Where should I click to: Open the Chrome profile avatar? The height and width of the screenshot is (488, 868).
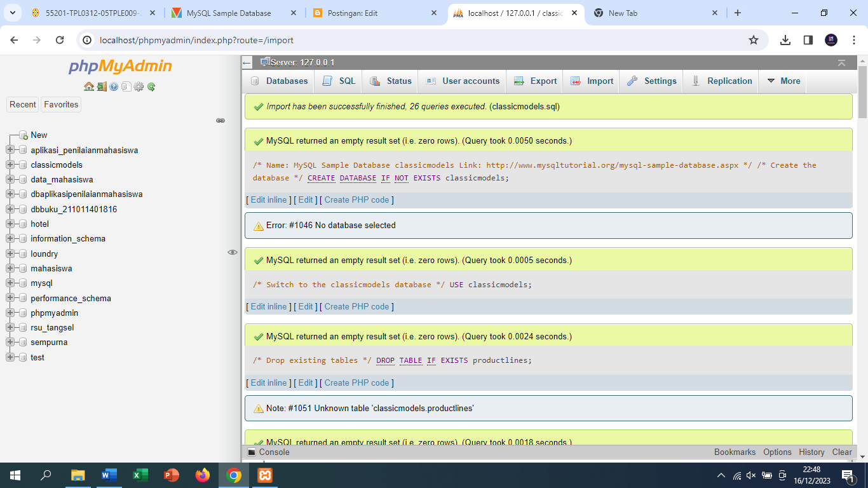(831, 40)
